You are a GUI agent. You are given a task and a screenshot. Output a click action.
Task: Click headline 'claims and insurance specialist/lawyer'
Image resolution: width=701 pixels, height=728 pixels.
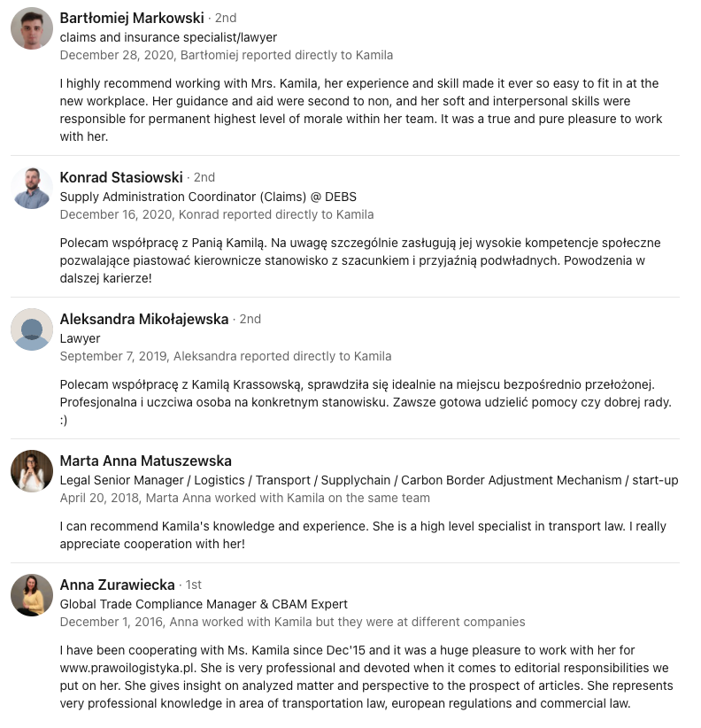168,37
